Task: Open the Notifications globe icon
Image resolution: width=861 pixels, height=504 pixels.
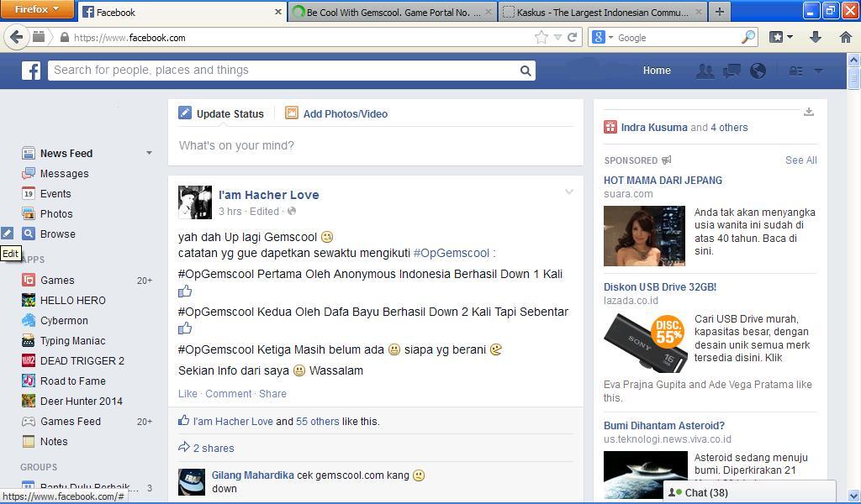Action: 758,71
